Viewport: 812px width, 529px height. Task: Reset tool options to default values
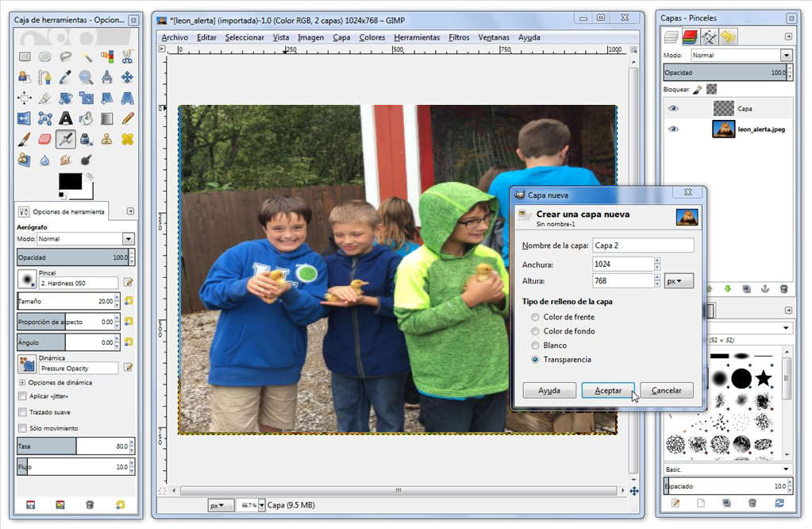tap(120, 504)
